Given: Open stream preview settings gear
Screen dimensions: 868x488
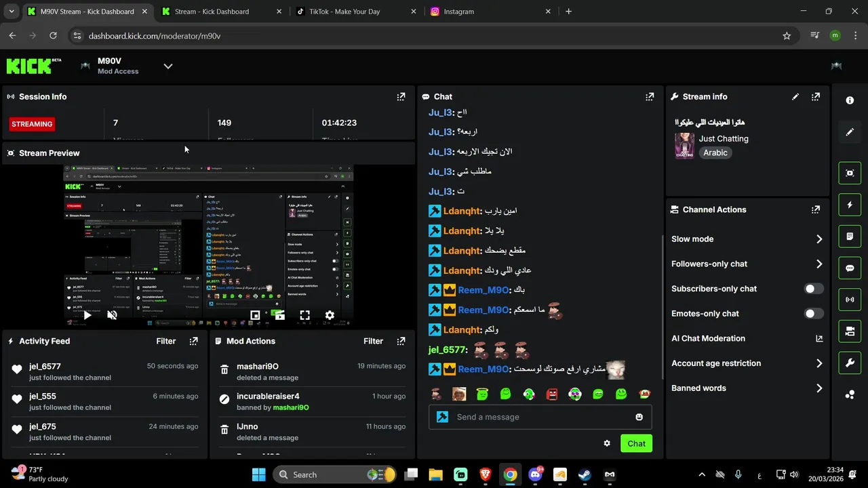Looking at the screenshot, I should [330, 315].
